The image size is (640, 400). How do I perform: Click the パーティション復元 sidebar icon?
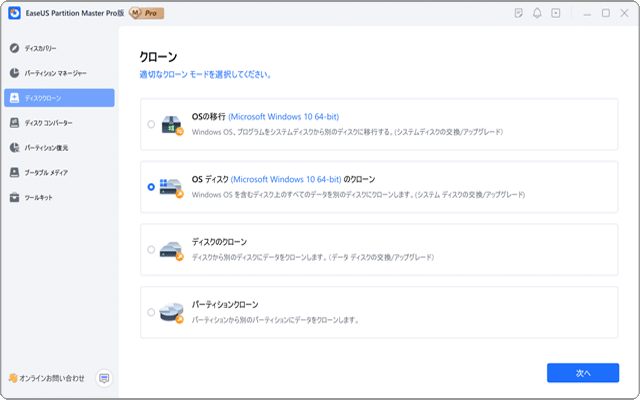click(x=15, y=148)
